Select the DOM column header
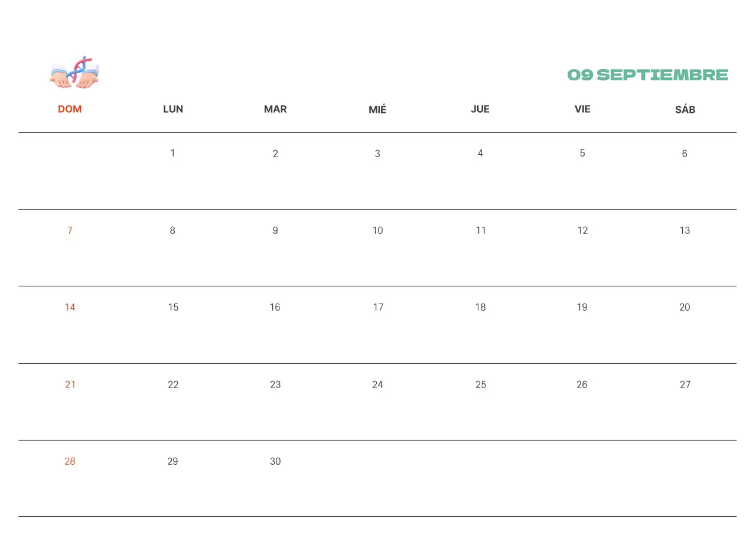Viewport: 756px width, 541px height. (70, 109)
